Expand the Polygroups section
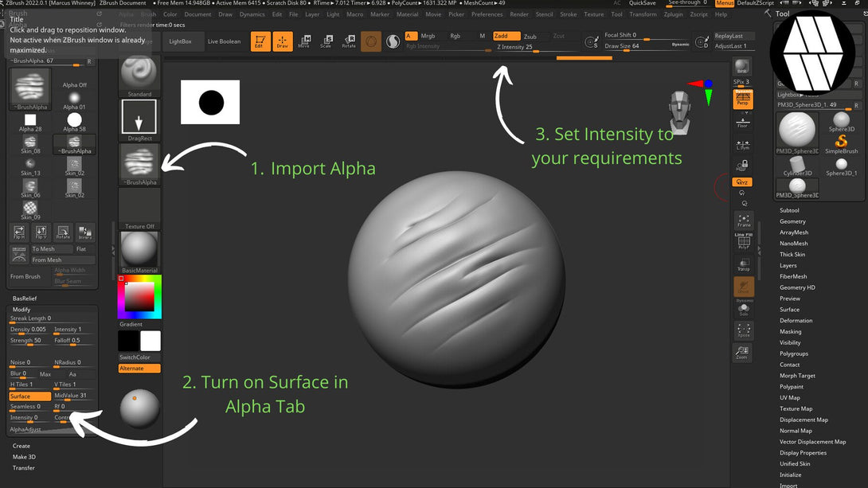Viewport: 868px width, 488px height. tap(793, 353)
